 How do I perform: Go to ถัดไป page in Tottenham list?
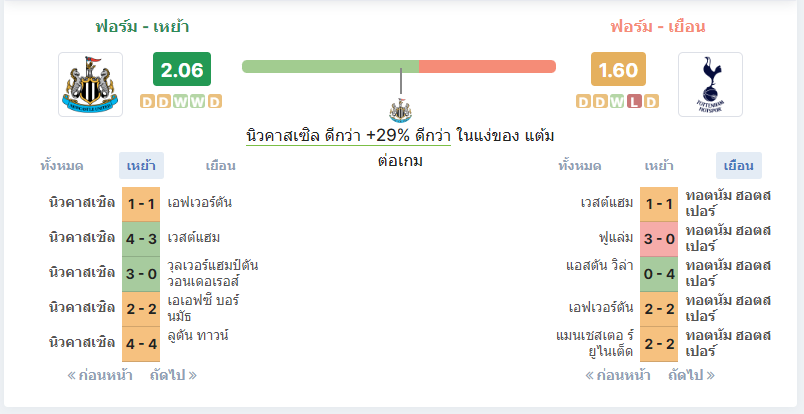691,376
